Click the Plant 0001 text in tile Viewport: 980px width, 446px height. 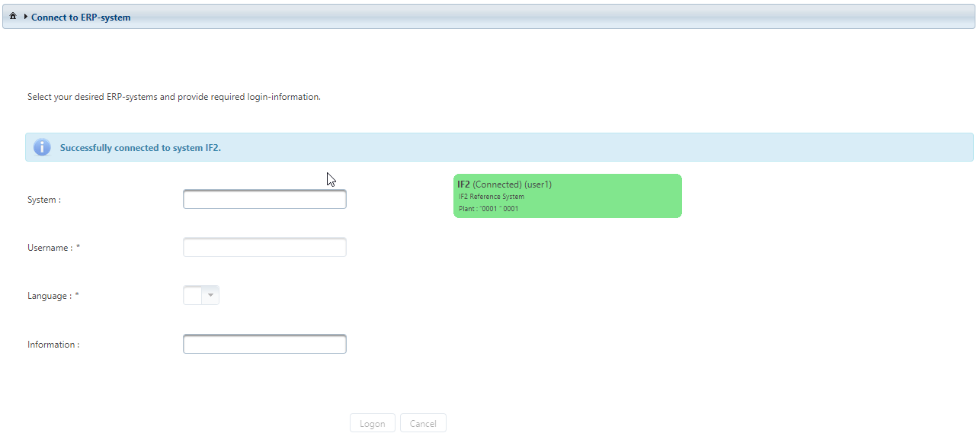pyautogui.click(x=488, y=209)
